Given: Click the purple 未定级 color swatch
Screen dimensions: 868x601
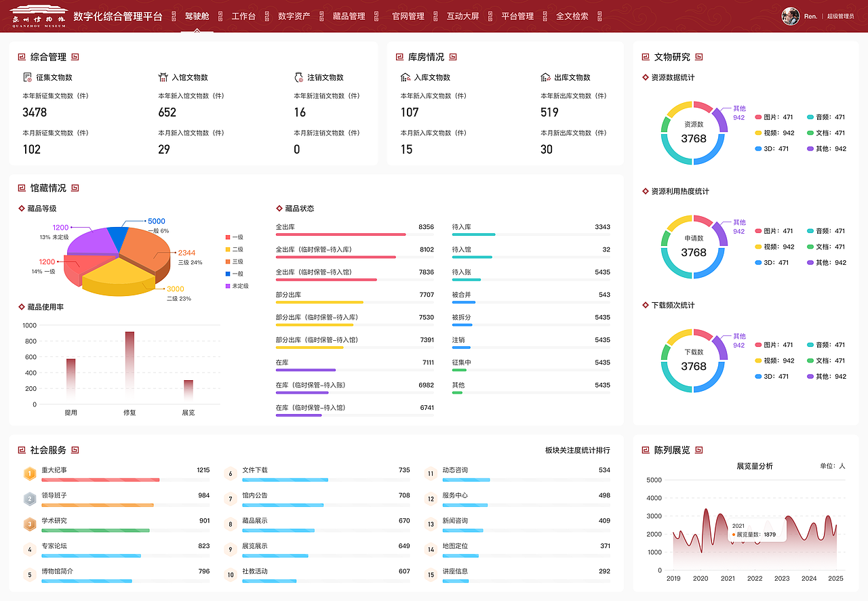Looking at the screenshot, I should (x=228, y=287).
